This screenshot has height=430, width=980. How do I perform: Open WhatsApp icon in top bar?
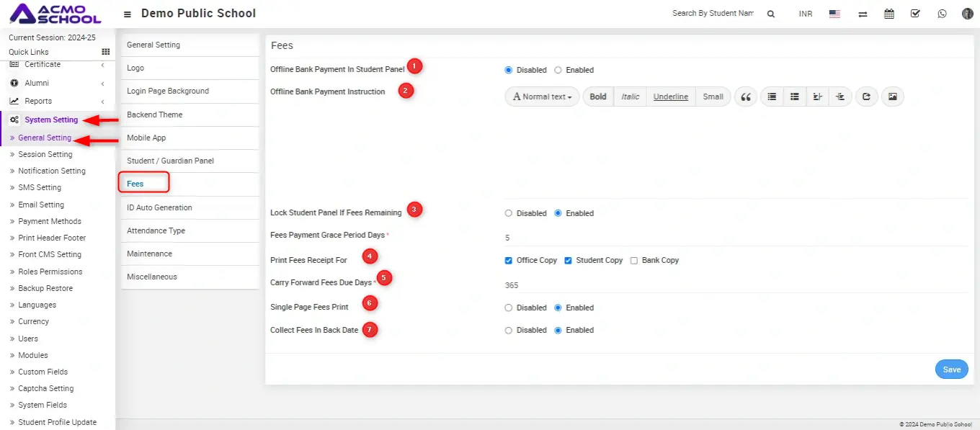pos(942,14)
